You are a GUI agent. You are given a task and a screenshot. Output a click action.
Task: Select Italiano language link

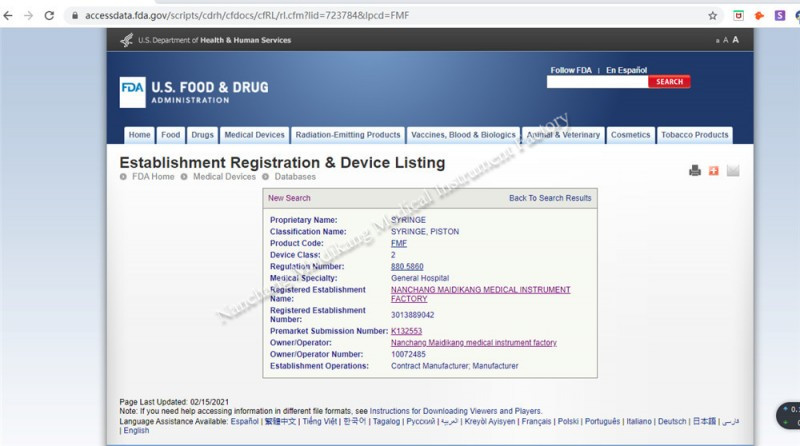[x=639, y=422]
